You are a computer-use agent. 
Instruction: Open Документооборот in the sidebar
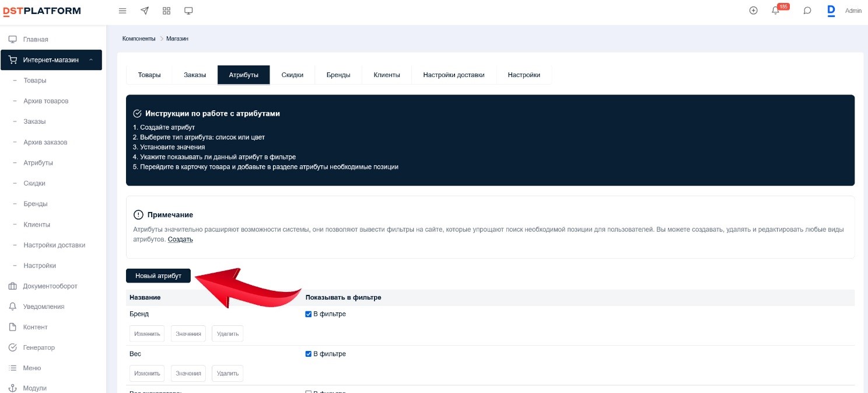[x=50, y=286]
